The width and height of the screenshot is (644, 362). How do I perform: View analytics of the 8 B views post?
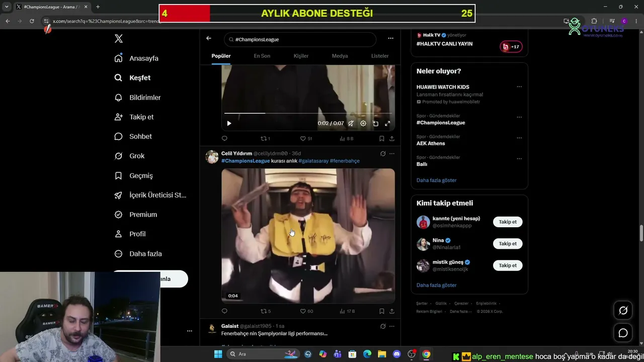(347, 139)
